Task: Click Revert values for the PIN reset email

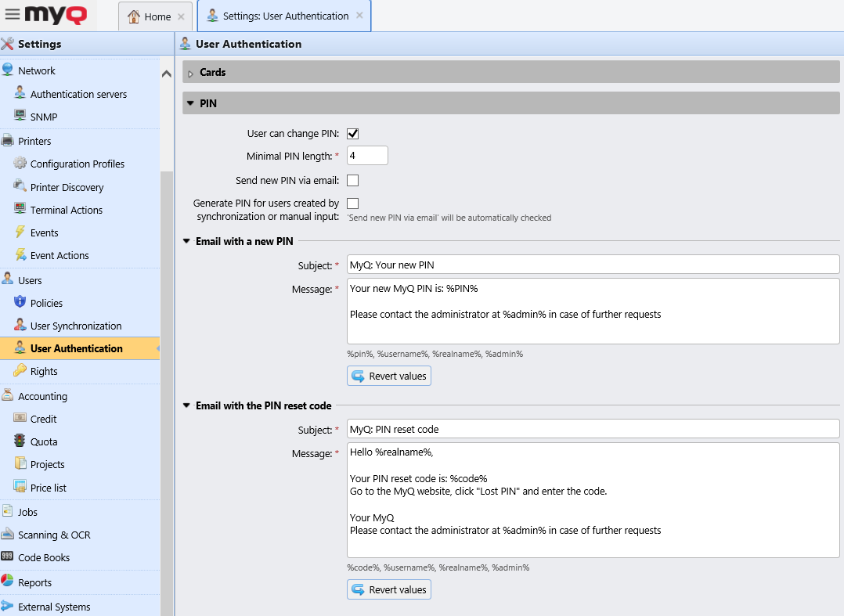Action: coord(389,589)
